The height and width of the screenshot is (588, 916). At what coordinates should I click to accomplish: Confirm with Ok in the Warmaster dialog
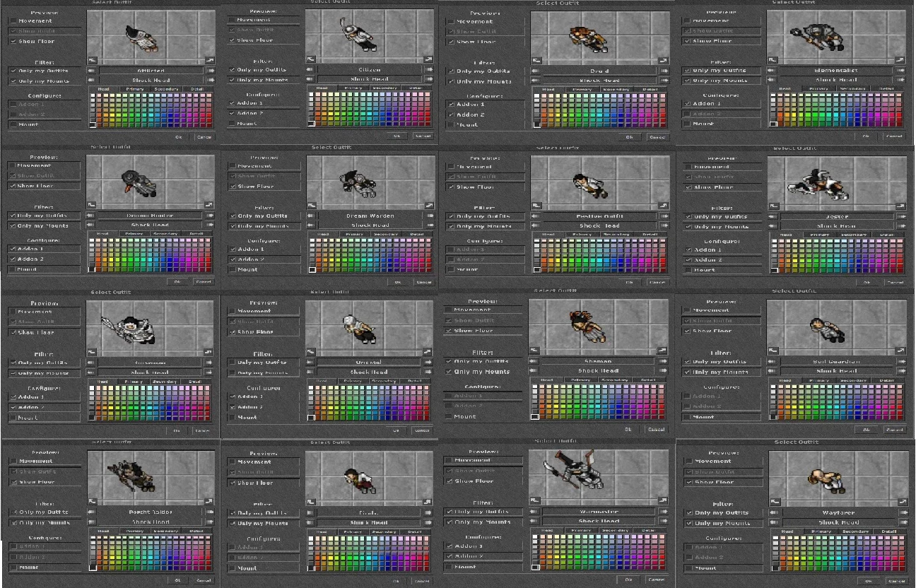pos(628,580)
